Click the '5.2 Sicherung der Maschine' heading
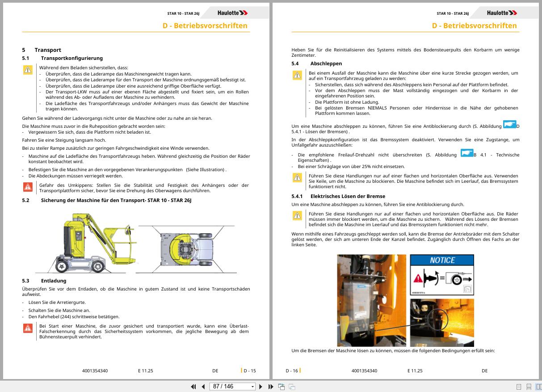Screen dimensions: 542x392 click(107, 200)
